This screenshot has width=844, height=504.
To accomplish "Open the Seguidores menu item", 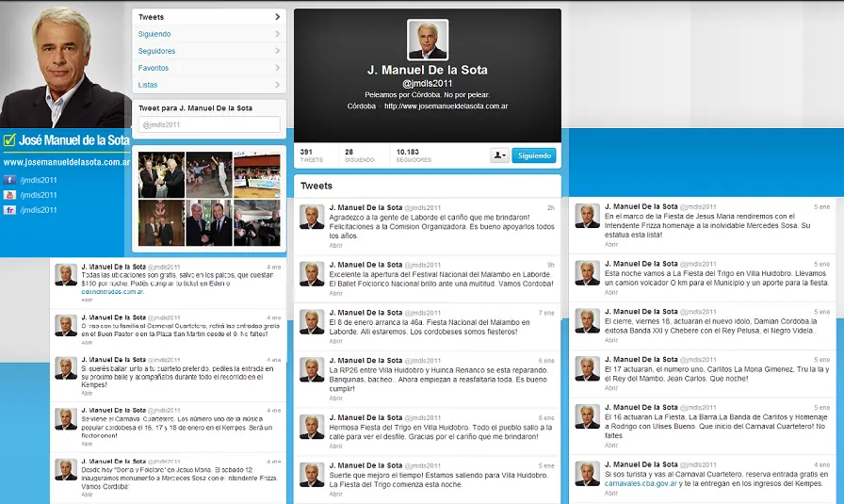I will 209,51.
